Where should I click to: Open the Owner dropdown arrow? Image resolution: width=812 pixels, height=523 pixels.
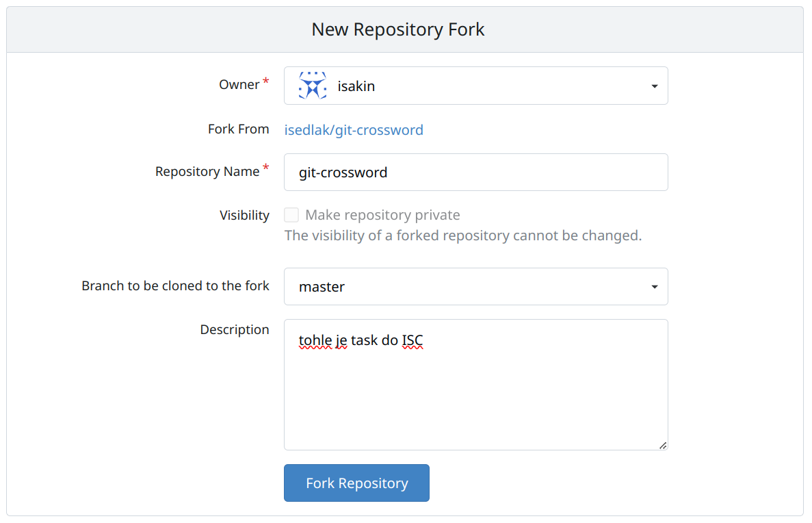tap(655, 86)
